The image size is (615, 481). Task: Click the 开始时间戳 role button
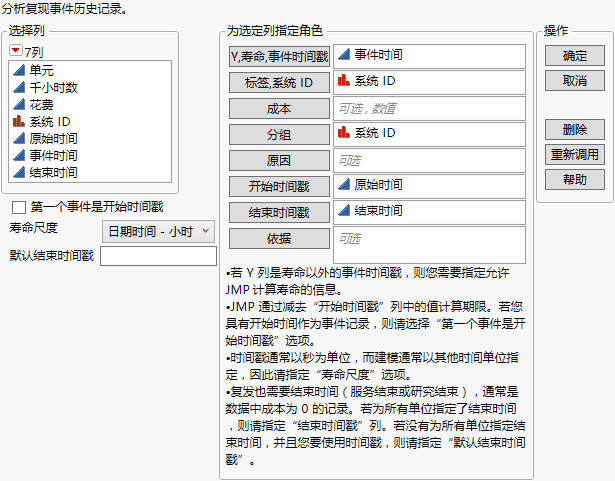click(279, 186)
